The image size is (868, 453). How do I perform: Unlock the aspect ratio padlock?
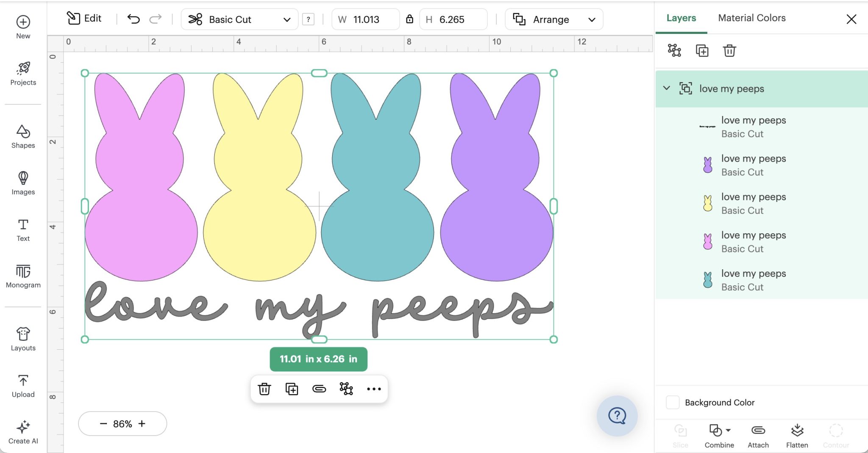(x=410, y=19)
